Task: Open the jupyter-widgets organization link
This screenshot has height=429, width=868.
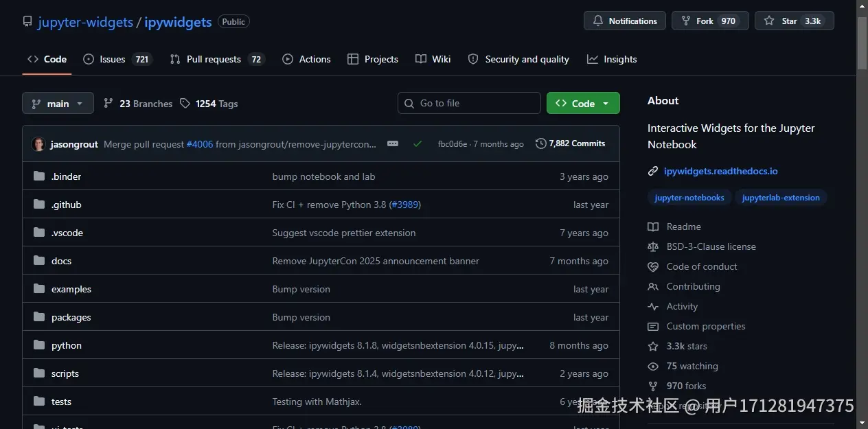Action: (85, 22)
